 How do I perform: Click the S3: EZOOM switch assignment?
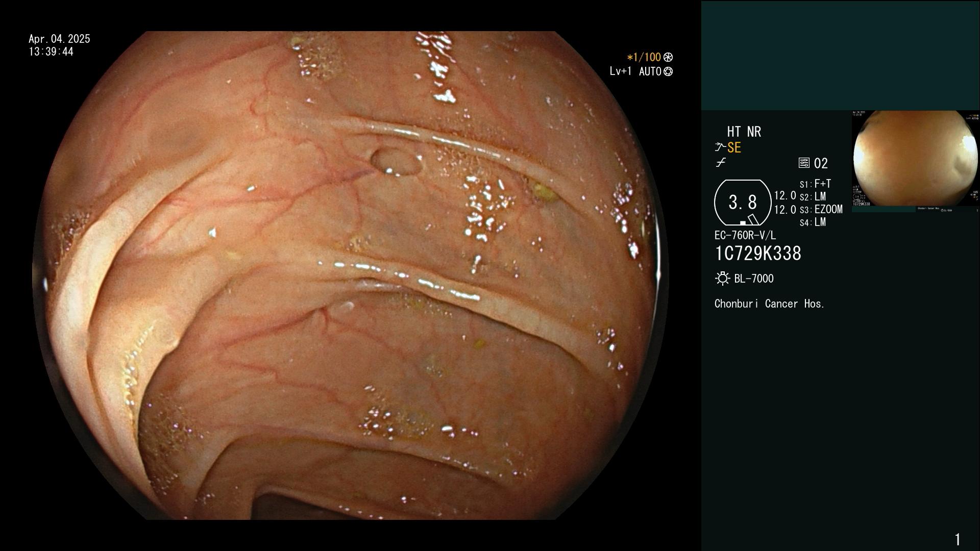pos(821,209)
